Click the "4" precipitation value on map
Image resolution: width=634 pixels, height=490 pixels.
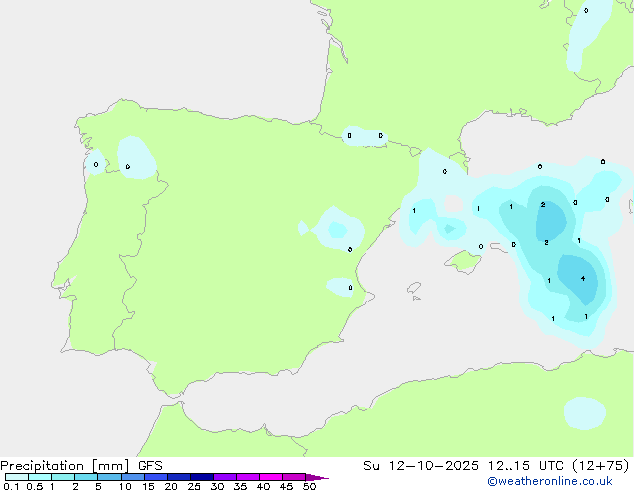tap(583, 279)
